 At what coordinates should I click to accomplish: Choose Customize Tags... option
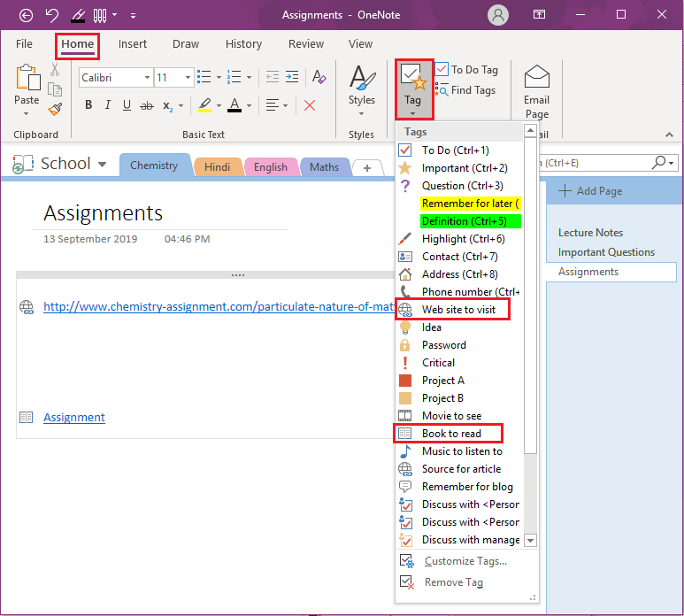[466, 561]
